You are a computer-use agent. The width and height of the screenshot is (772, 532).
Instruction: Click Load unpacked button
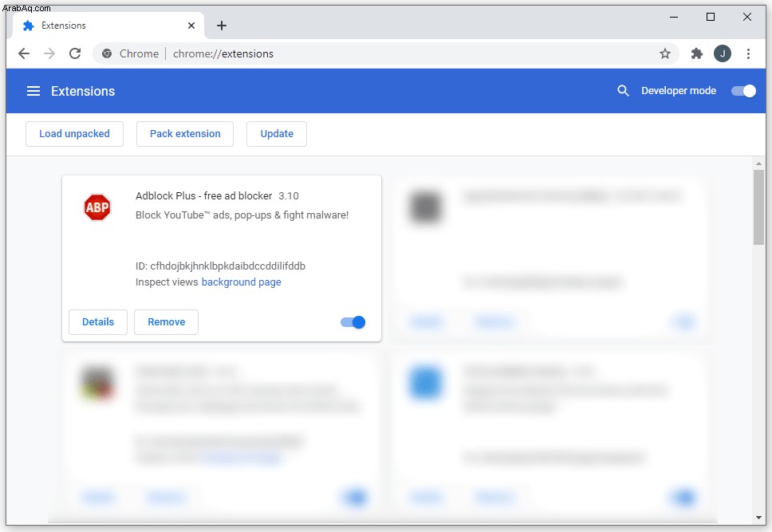click(74, 134)
